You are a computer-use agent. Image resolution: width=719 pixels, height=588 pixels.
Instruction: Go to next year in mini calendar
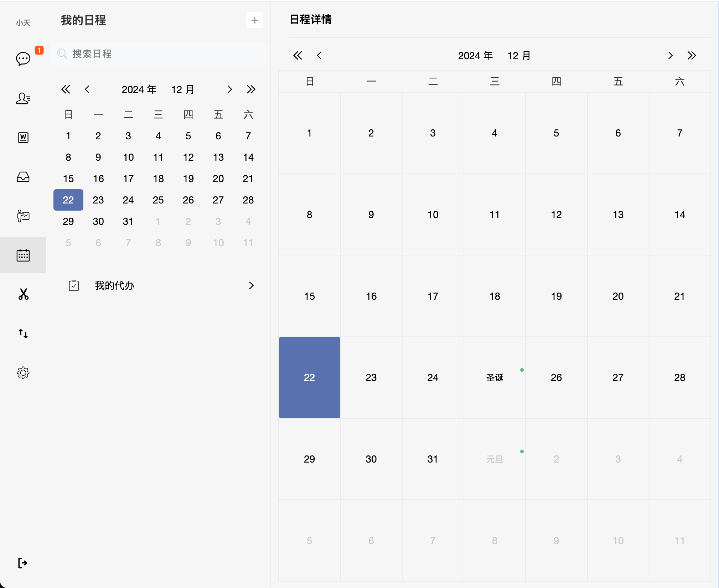[251, 89]
